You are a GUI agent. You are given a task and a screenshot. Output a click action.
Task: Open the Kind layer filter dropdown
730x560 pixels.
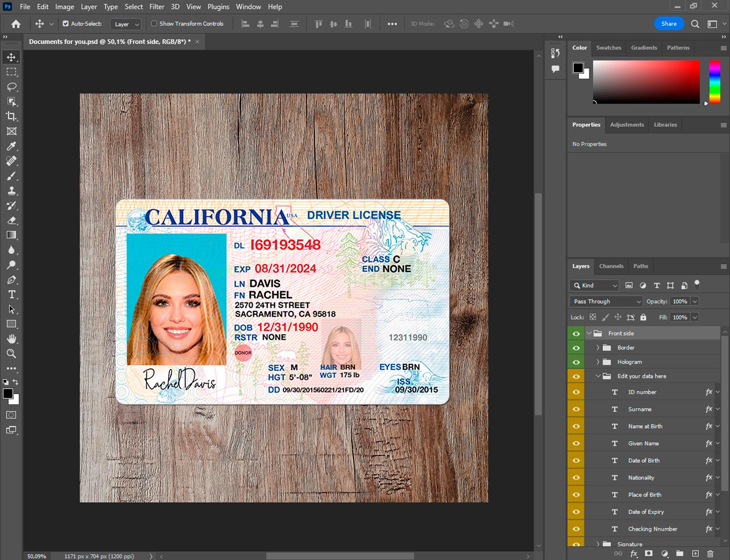click(594, 286)
